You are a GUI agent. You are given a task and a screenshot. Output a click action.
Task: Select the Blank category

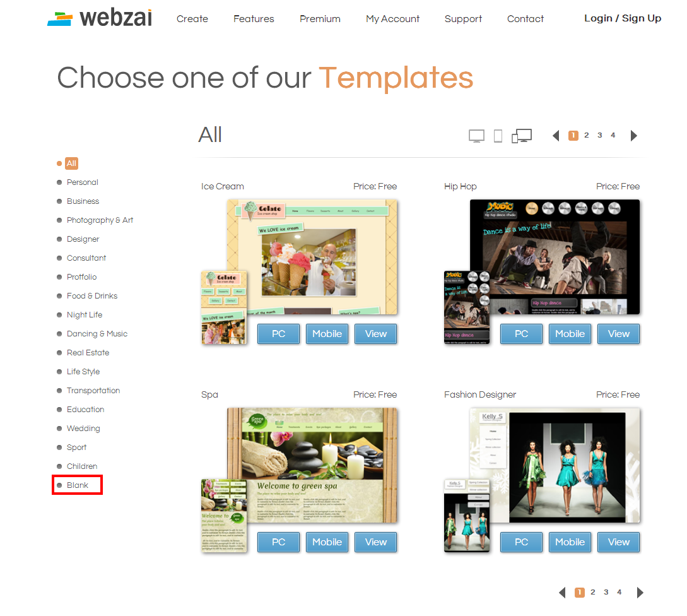77,485
